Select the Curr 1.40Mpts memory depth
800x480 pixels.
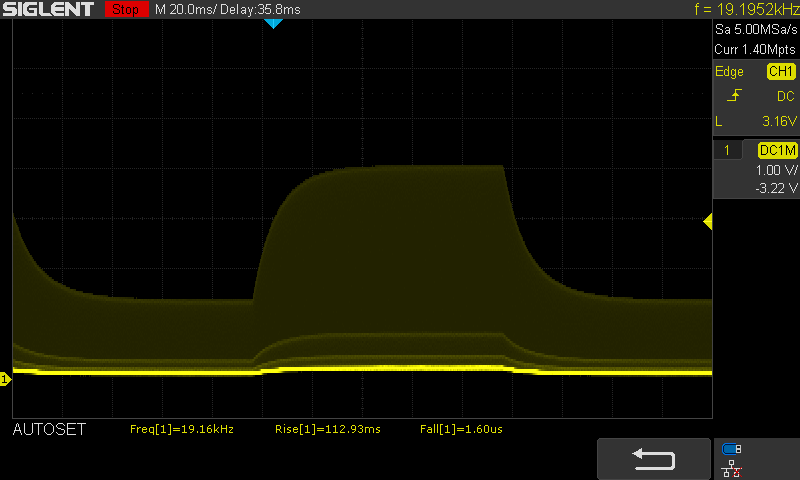pos(755,49)
